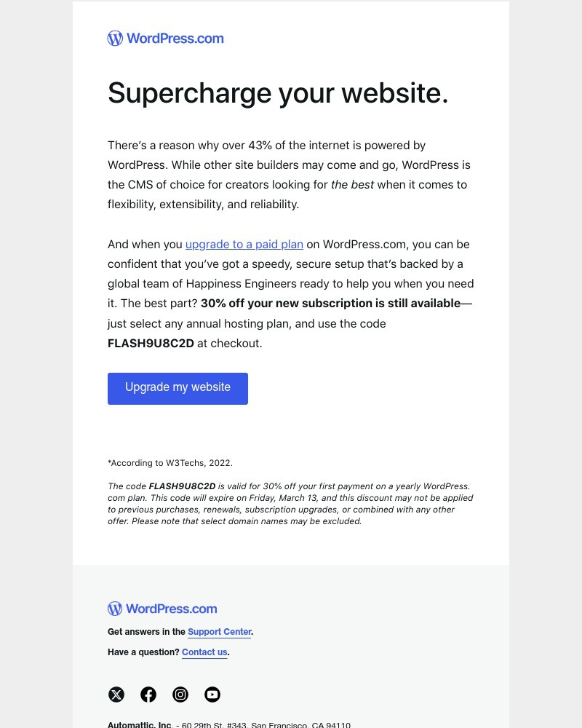This screenshot has height=728, width=582.
Task: Click the X (Twitter) social icon
Action: tap(116, 695)
